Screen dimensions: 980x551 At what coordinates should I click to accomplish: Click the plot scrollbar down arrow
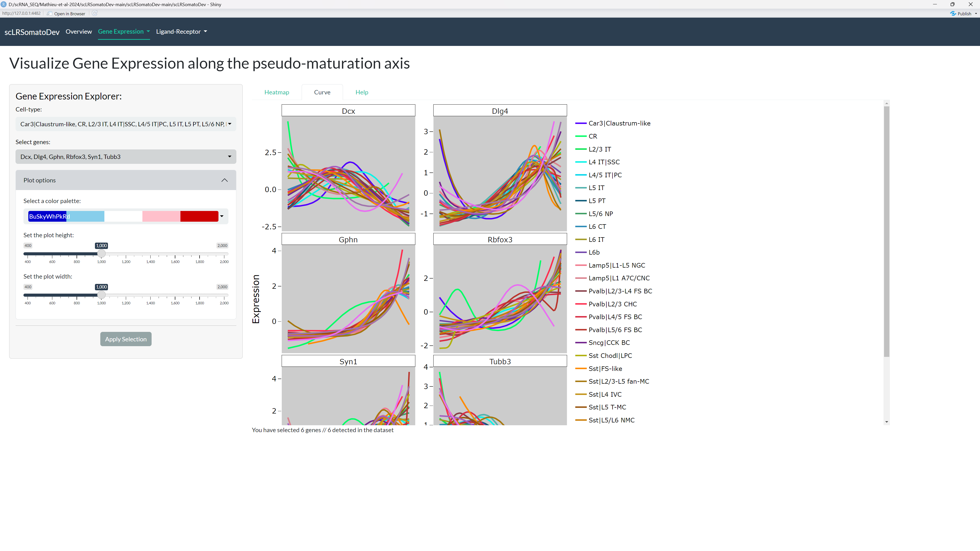click(887, 422)
